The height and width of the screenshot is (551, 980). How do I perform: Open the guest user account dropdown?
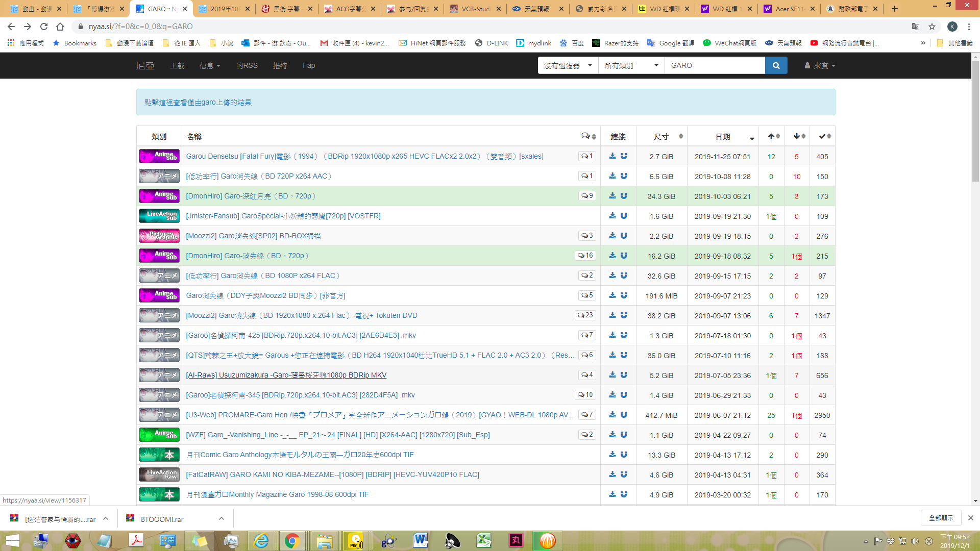pos(820,65)
